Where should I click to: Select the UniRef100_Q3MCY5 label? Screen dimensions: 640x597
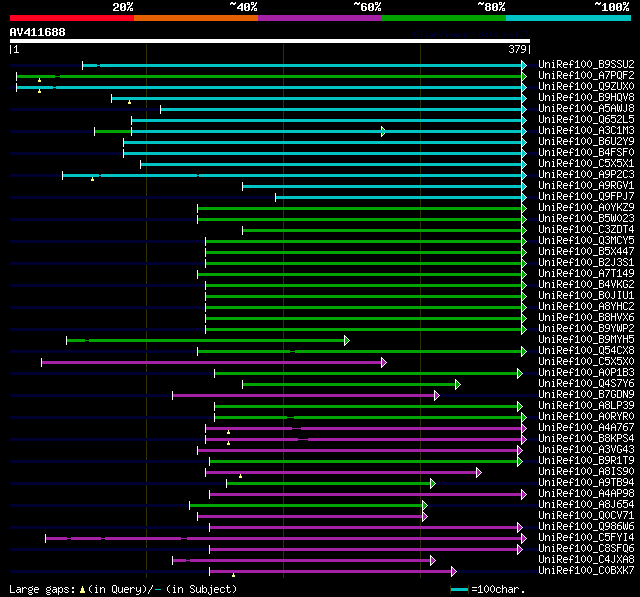point(586,241)
